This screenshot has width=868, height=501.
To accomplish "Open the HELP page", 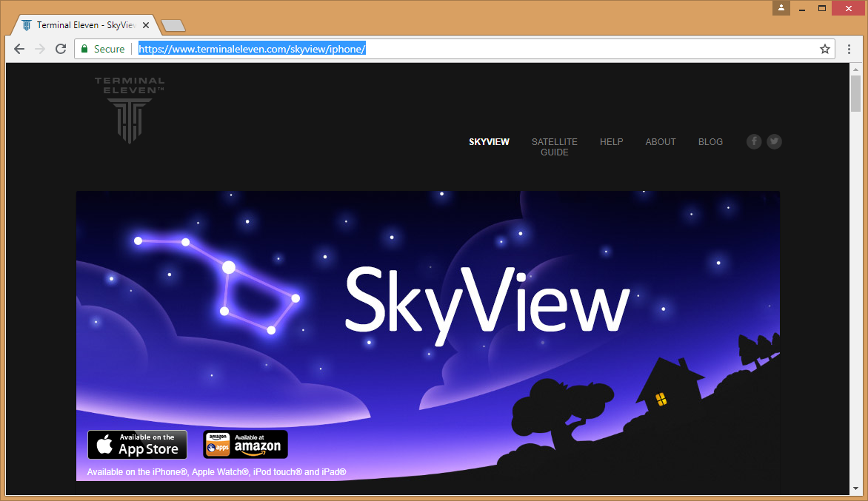I will (611, 142).
